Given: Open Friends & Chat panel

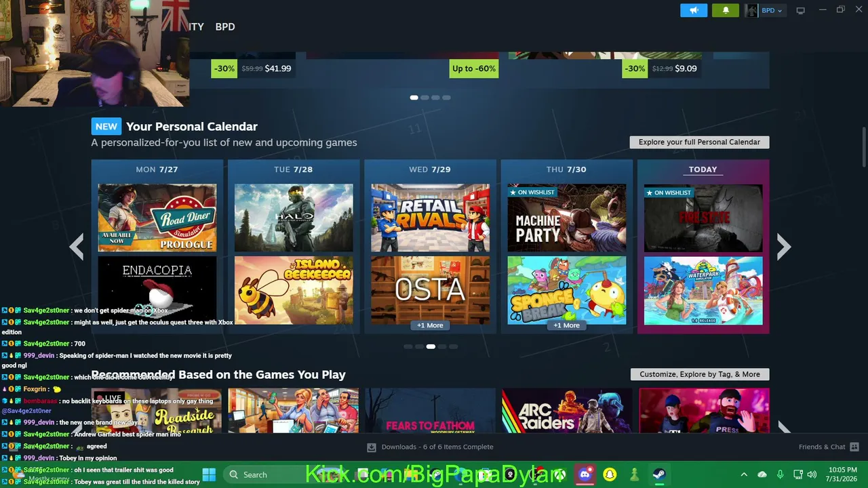Looking at the screenshot, I should point(822,447).
